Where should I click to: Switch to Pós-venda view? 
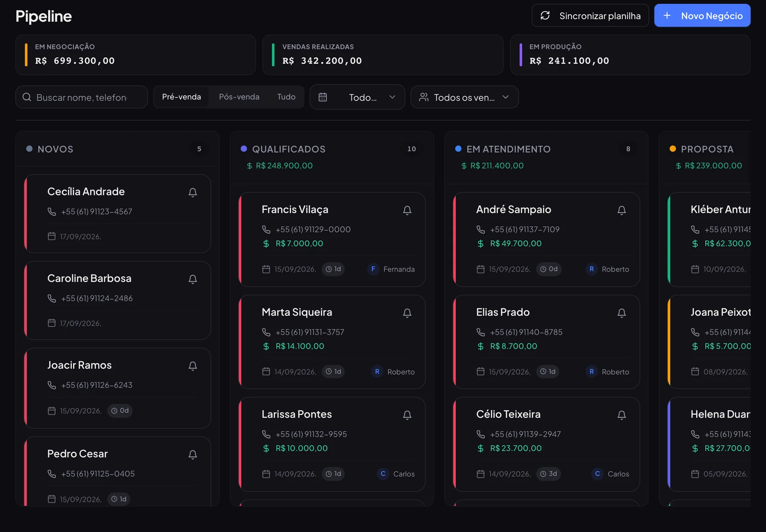(x=239, y=97)
